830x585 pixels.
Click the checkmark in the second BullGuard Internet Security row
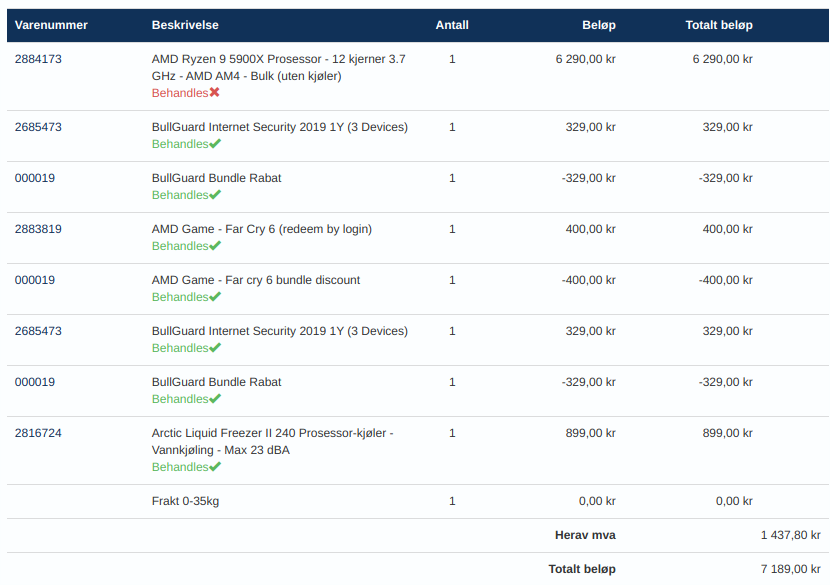pyautogui.click(x=215, y=347)
